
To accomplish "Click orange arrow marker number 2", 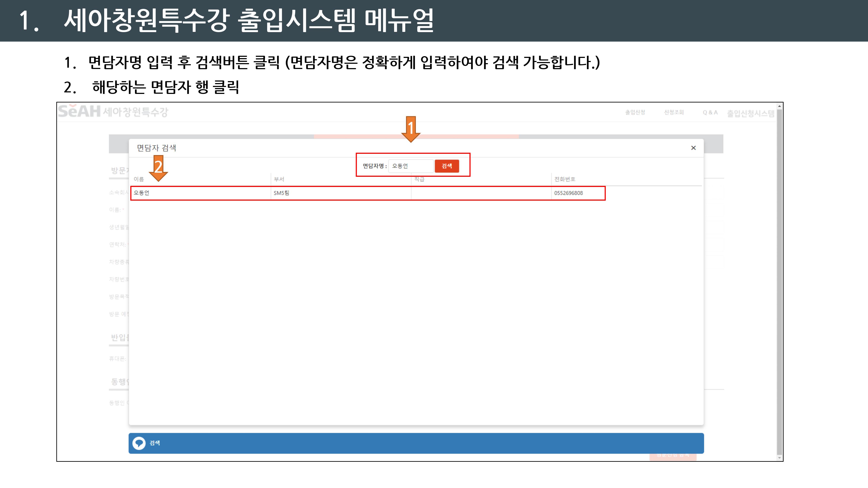I will [158, 168].
